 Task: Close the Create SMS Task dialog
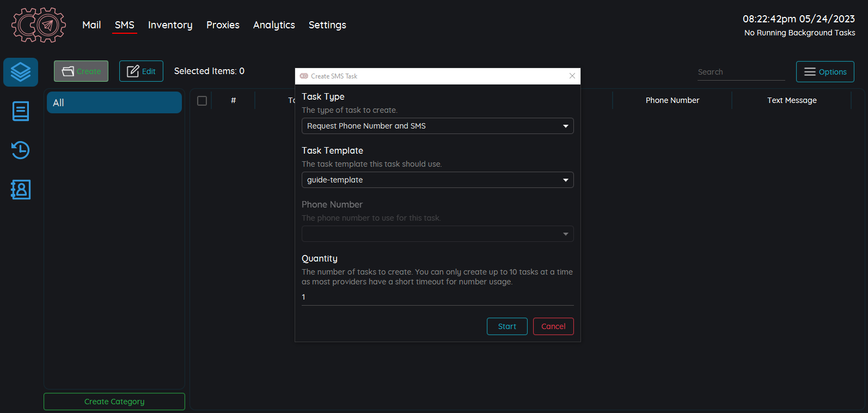click(x=572, y=76)
